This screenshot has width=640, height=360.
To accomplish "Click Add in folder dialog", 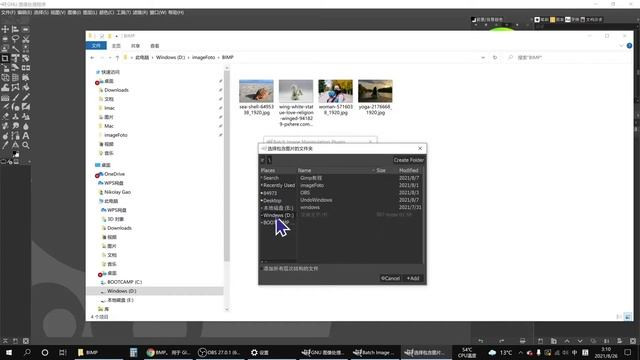I will (413, 278).
